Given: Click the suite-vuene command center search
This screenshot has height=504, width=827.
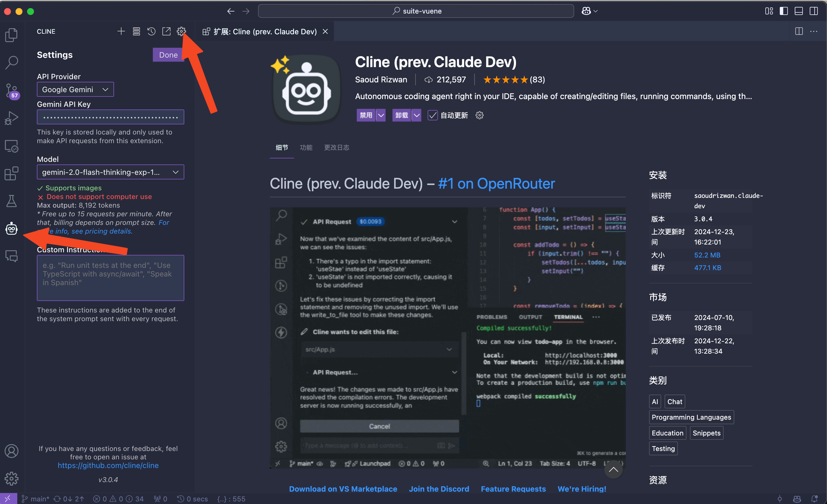Looking at the screenshot, I should (416, 11).
